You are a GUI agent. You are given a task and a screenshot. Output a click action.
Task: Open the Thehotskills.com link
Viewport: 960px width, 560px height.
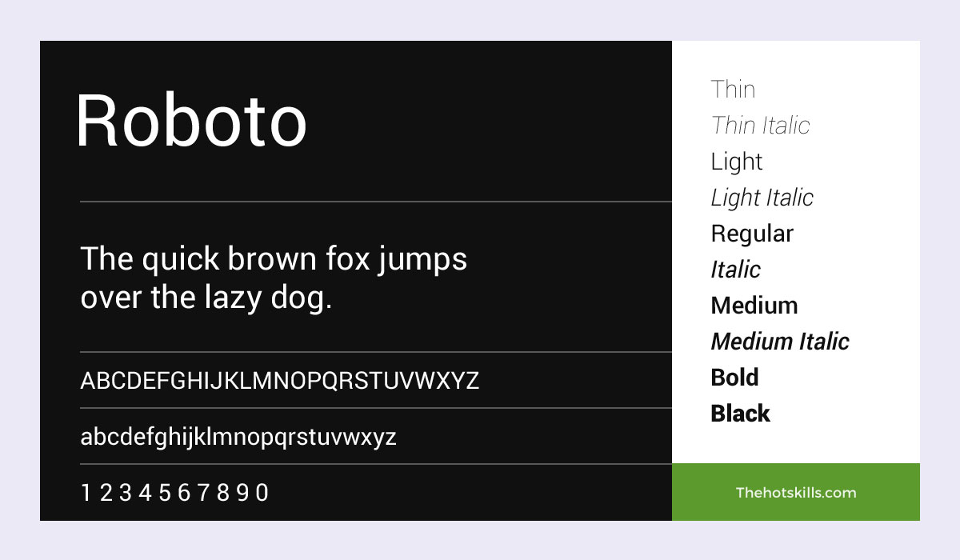(x=796, y=492)
